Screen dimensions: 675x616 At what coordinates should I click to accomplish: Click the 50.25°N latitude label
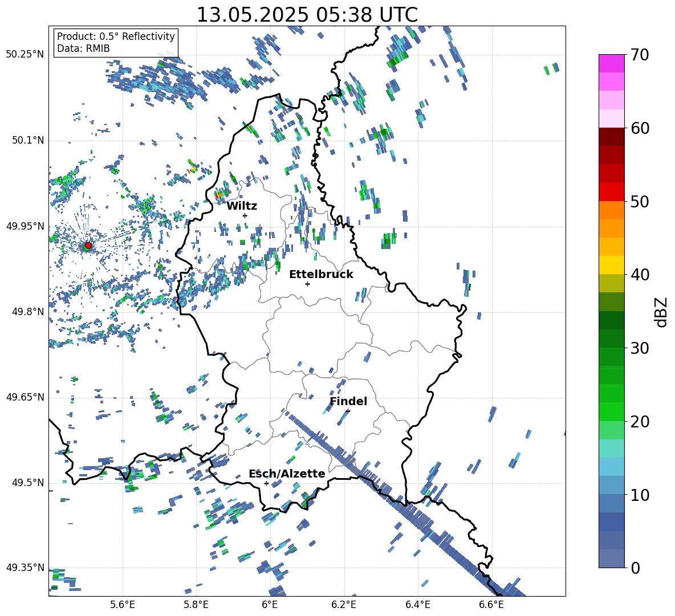tap(25, 54)
